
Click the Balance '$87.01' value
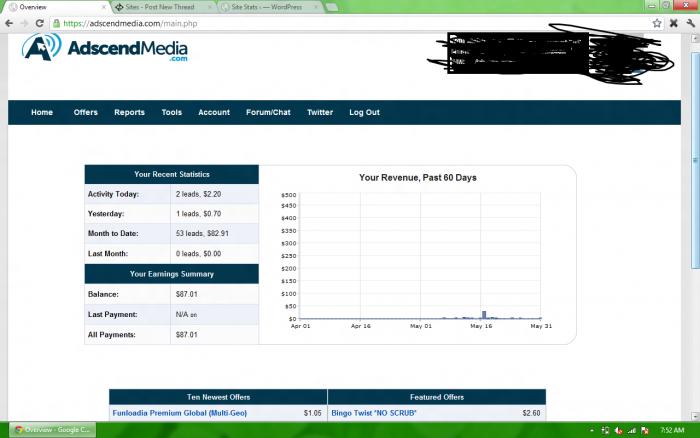tap(187, 294)
